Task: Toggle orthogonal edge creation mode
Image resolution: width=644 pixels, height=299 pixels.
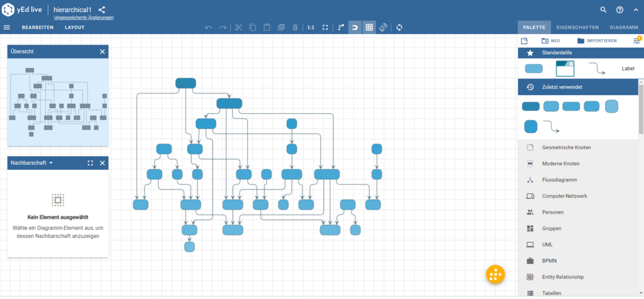Action: point(341,28)
